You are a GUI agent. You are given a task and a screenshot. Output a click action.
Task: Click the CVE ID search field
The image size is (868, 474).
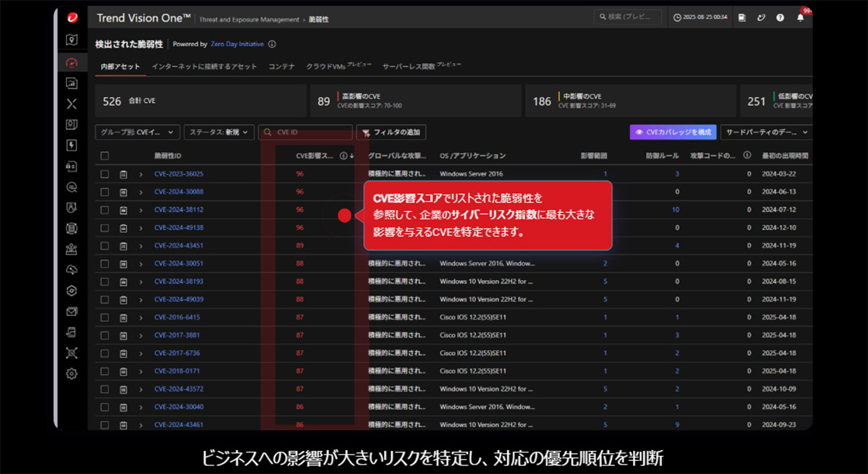point(305,132)
